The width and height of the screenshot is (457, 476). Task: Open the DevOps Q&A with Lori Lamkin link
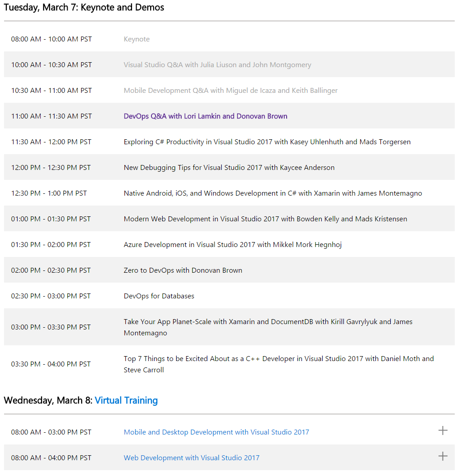coord(206,116)
